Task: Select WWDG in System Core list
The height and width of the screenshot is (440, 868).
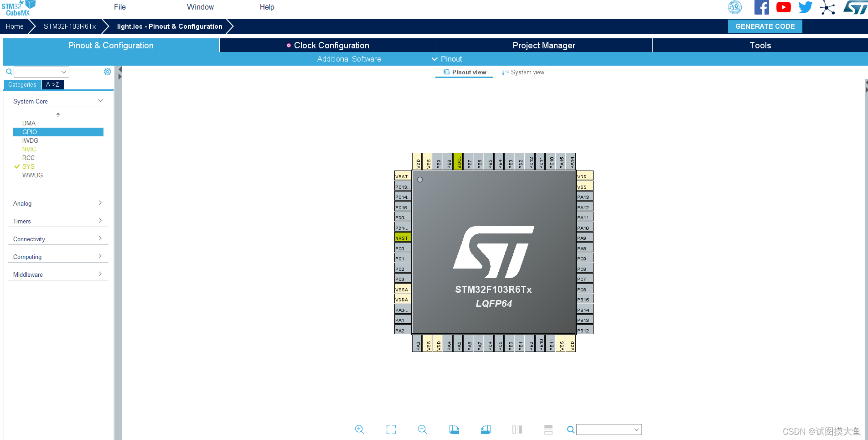Action: 58,175
